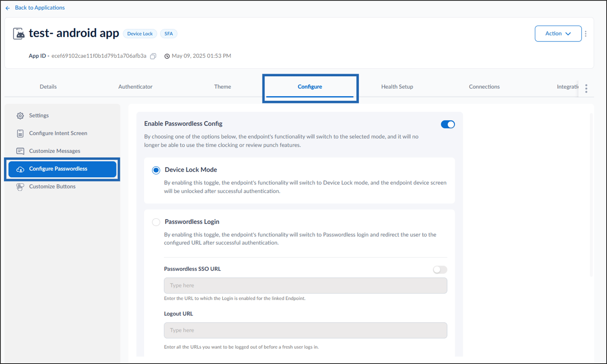
Task: Click the Customize Buttons hand icon
Action: (x=20, y=187)
